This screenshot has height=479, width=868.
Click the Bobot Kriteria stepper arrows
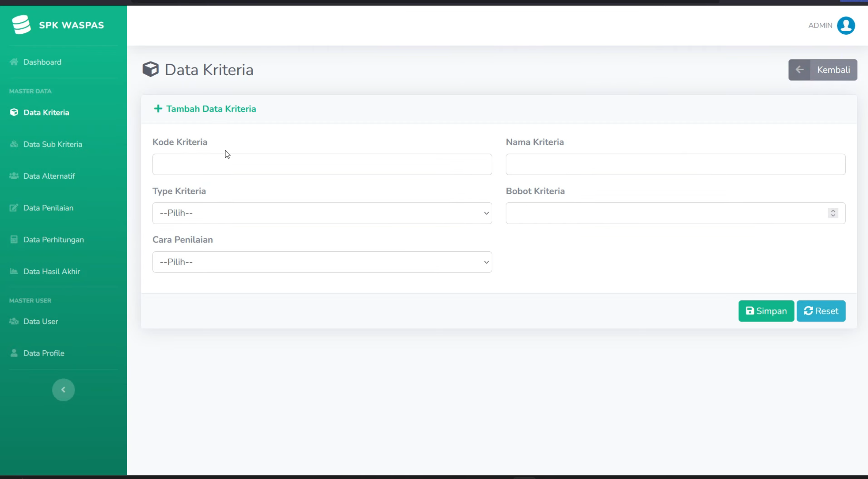(833, 213)
